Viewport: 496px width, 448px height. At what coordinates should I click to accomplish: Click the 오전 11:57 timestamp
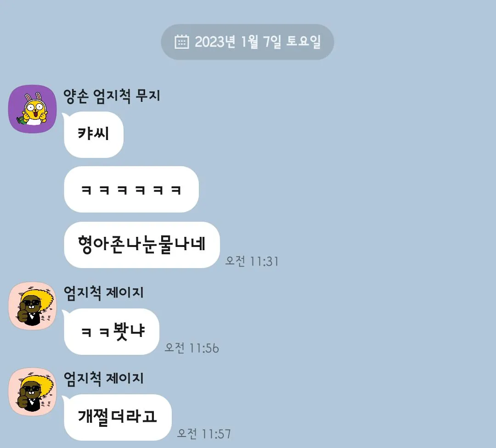pos(204,434)
